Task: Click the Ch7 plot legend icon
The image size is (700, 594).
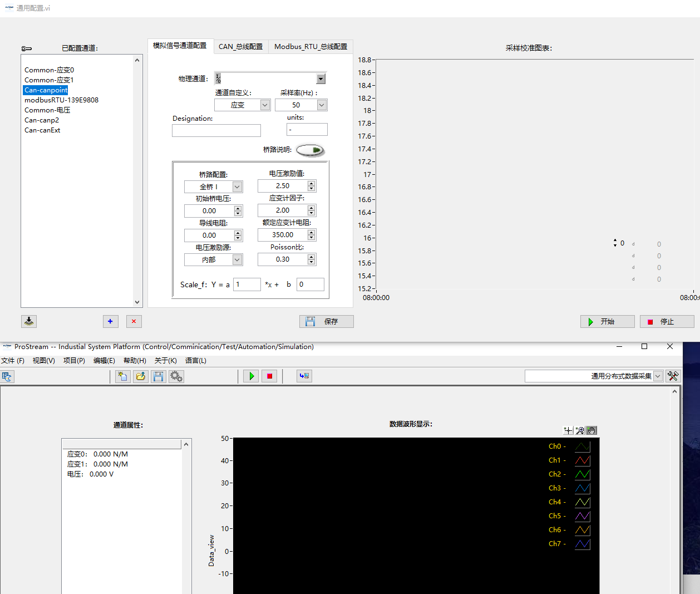Action: (583, 544)
